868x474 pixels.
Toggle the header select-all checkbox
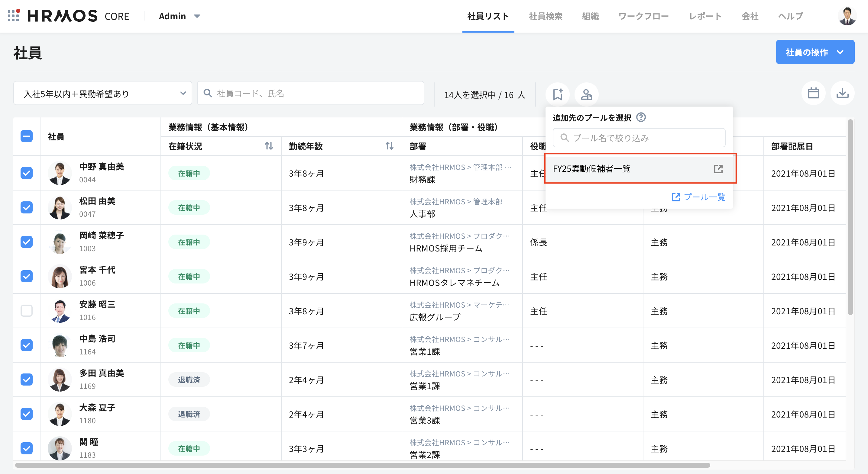point(27,136)
